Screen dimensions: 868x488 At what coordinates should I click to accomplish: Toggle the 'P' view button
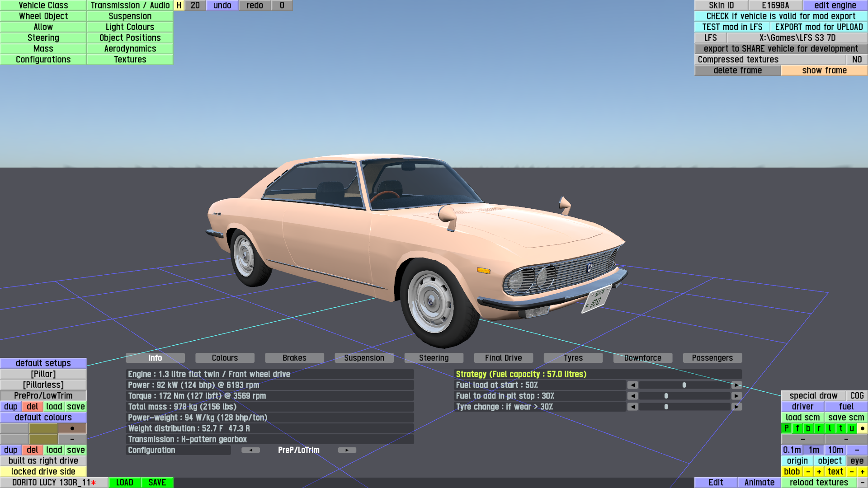[787, 428]
